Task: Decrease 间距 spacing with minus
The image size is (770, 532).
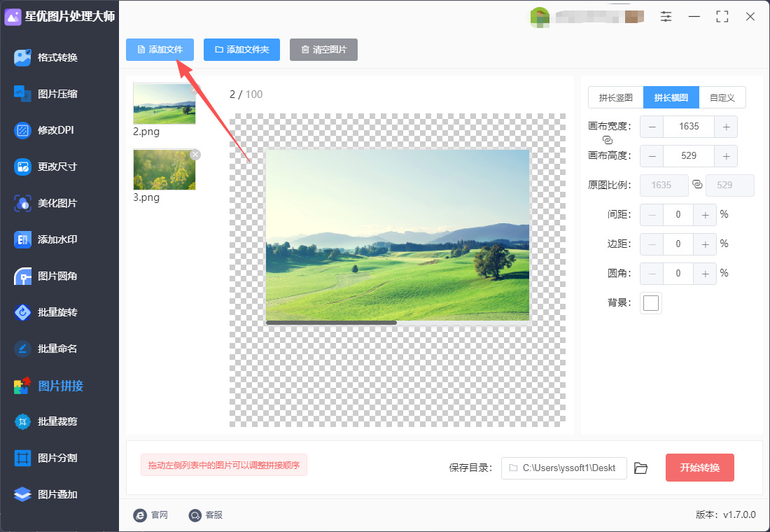Action: point(652,215)
